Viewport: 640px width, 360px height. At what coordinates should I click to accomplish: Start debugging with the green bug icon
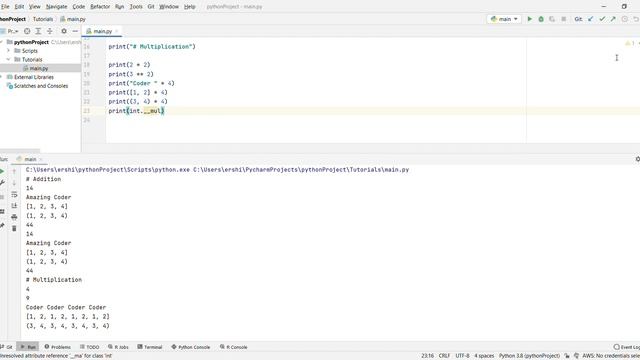coord(541,19)
